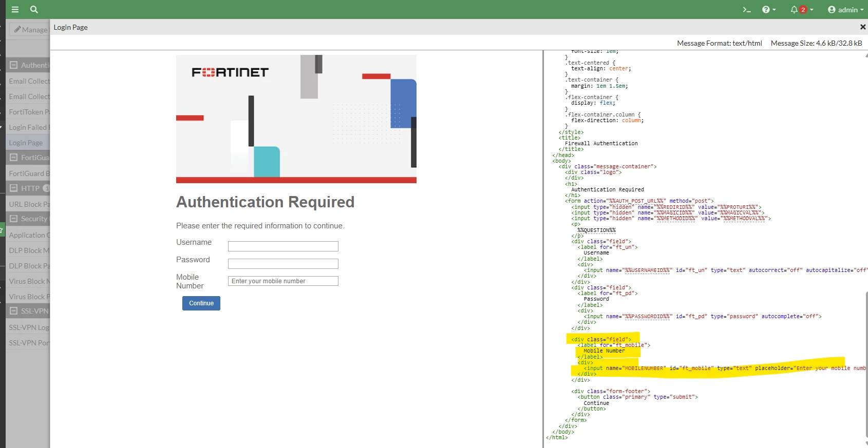Click the 'Mobile Number' label text in code
Viewport: 868px width, 448px height.
(604, 351)
